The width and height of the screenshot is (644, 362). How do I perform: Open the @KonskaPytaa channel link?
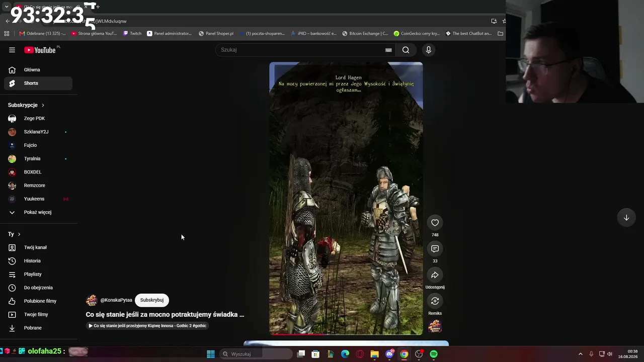116,300
